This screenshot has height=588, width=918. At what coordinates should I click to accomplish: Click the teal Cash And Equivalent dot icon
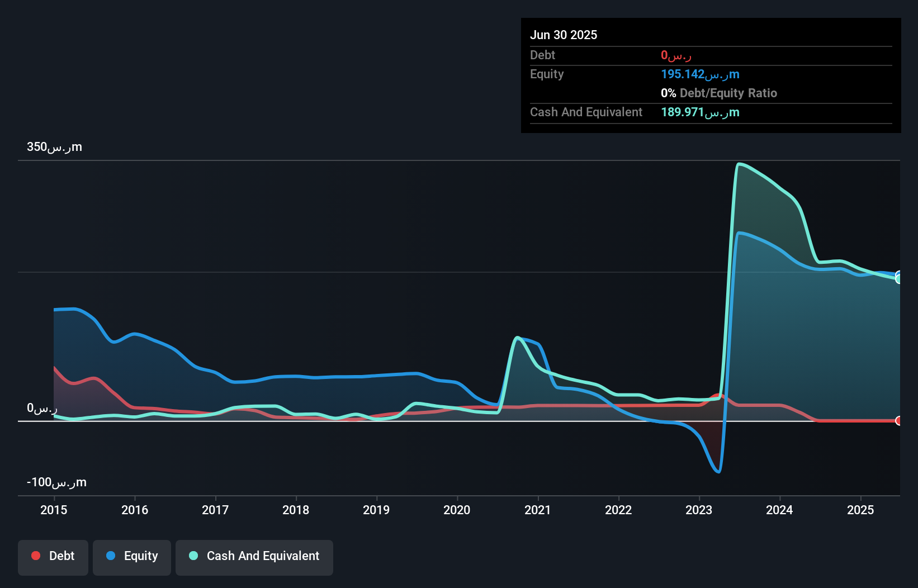[x=193, y=556]
